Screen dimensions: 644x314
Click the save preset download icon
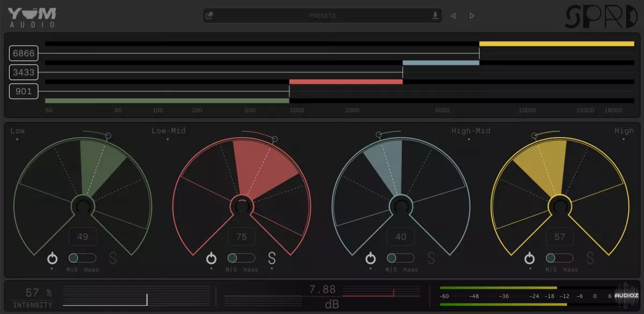[435, 16]
